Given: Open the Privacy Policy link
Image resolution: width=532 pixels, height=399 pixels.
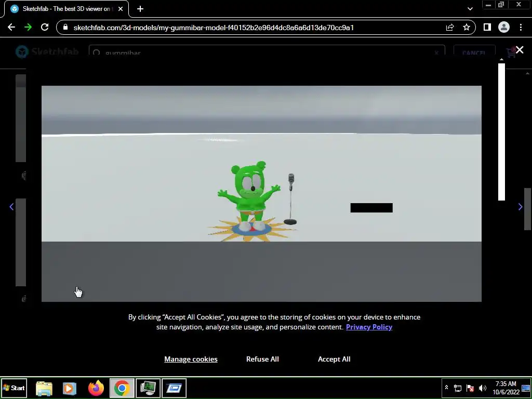Looking at the screenshot, I should point(369,327).
